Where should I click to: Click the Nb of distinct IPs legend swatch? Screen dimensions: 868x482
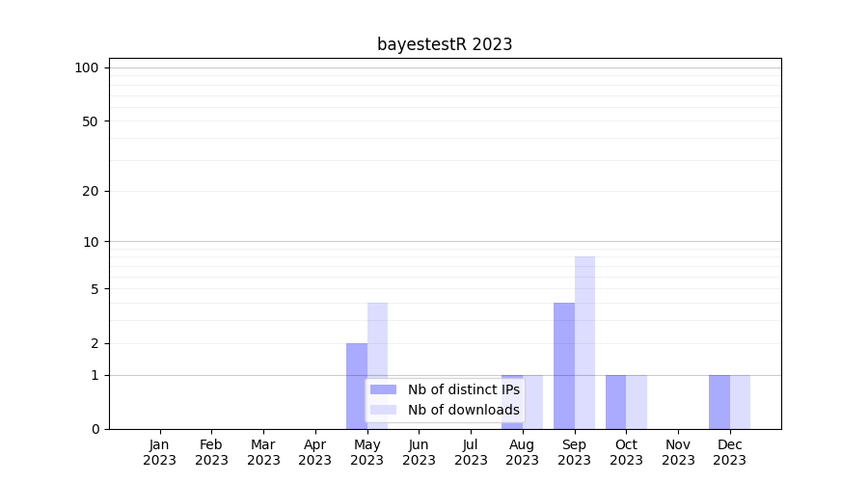(x=383, y=389)
